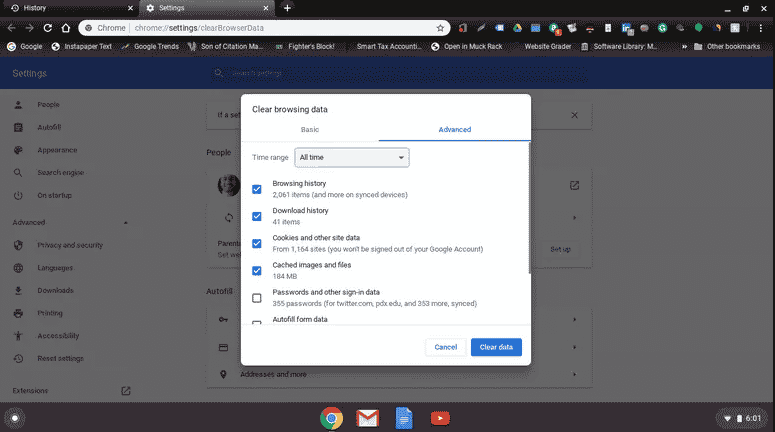Reload the page with refresh icon
This screenshot has width=775, height=432.
tap(47, 28)
